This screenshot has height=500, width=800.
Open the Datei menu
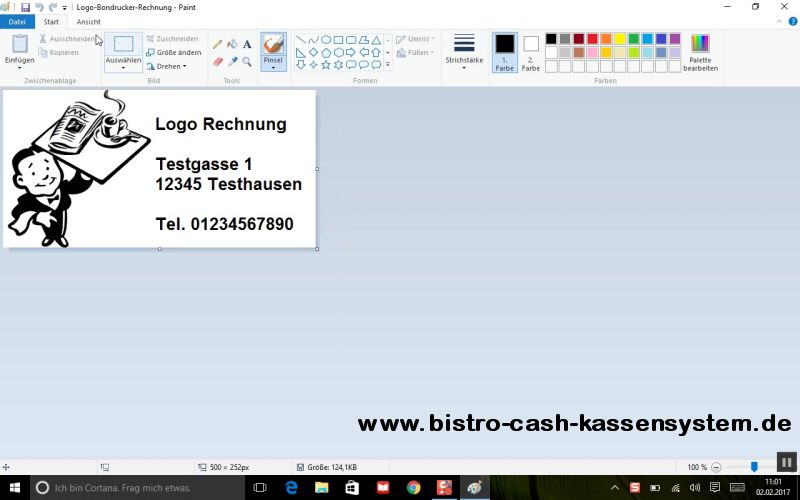[17, 21]
